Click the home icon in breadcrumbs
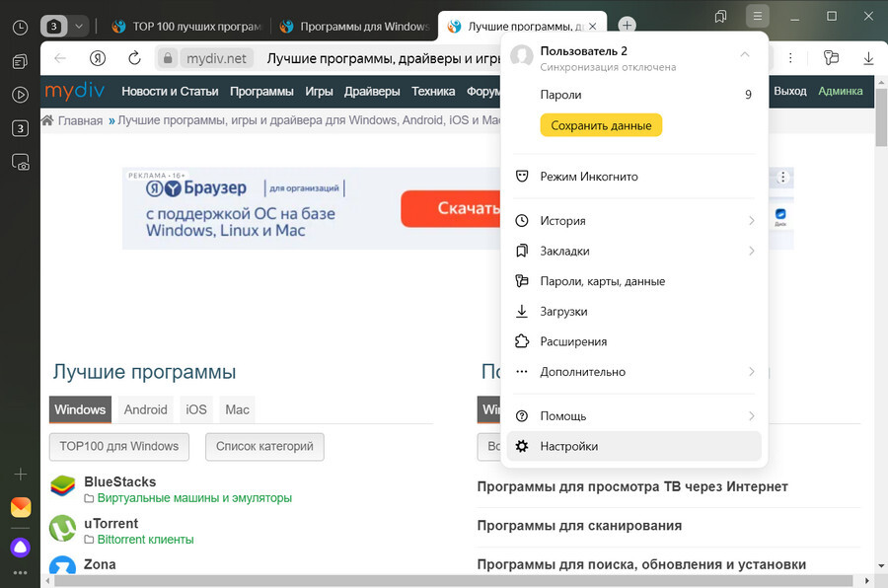Image resolution: width=888 pixels, height=588 pixels. (47, 120)
